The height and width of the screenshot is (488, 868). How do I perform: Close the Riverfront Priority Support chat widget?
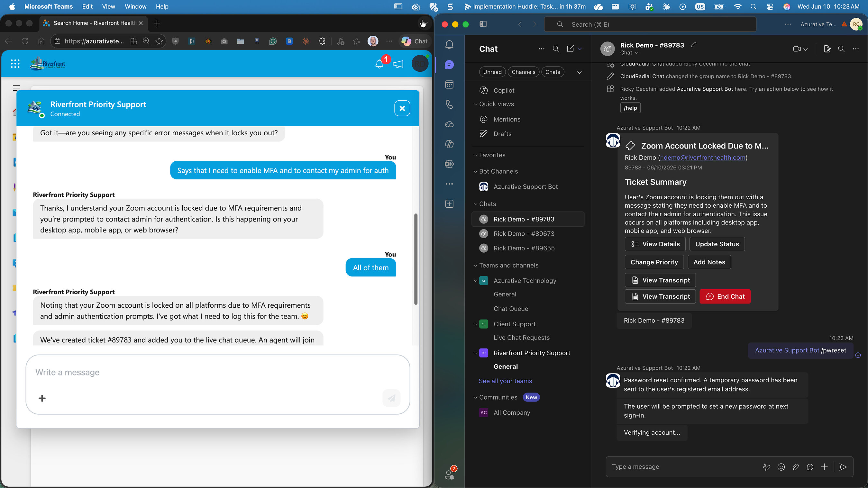(402, 108)
